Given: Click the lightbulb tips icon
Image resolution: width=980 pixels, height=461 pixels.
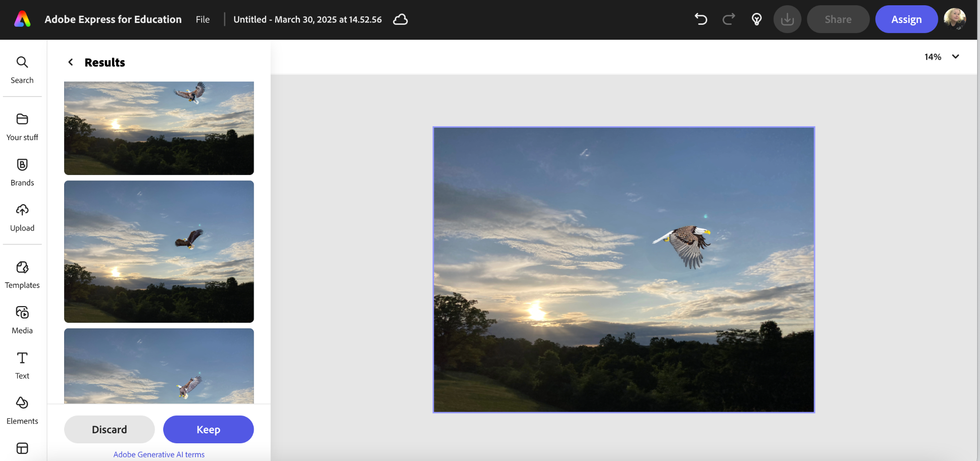Looking at the screenshot, I should coord(757,19).
